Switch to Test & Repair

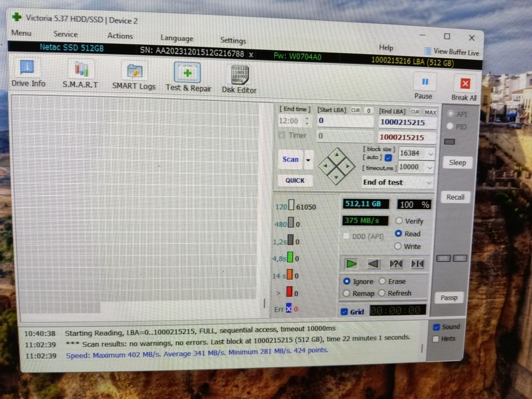[x=188, y=78]
